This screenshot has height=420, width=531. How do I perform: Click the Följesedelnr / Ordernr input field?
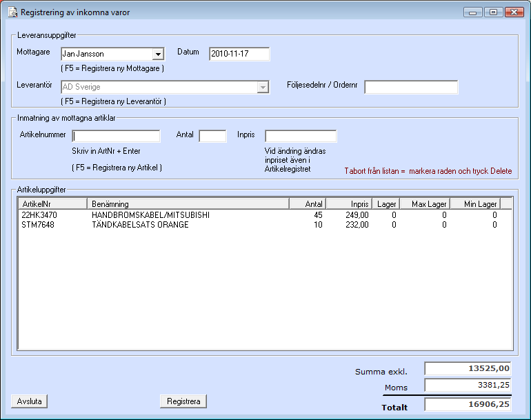point(411,87)
